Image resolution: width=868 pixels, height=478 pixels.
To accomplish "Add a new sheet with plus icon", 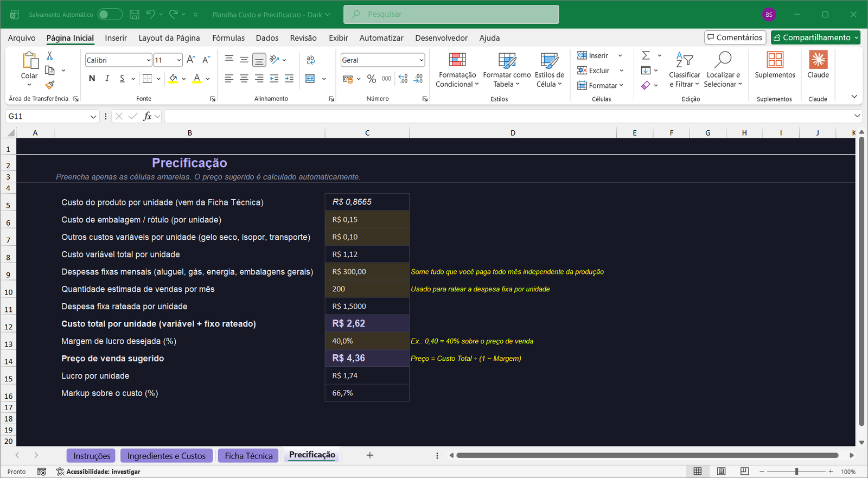I will [370, 455].
